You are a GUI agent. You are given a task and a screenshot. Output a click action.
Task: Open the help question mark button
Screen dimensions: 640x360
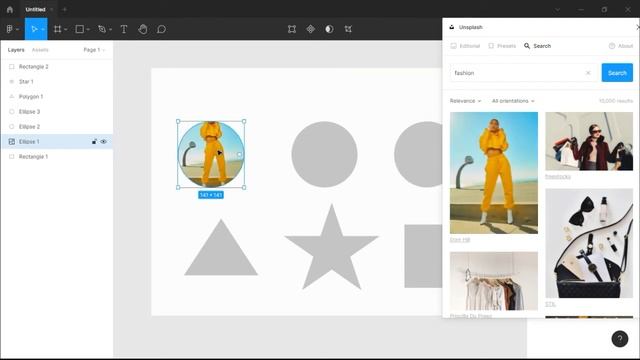click(620, 339)
